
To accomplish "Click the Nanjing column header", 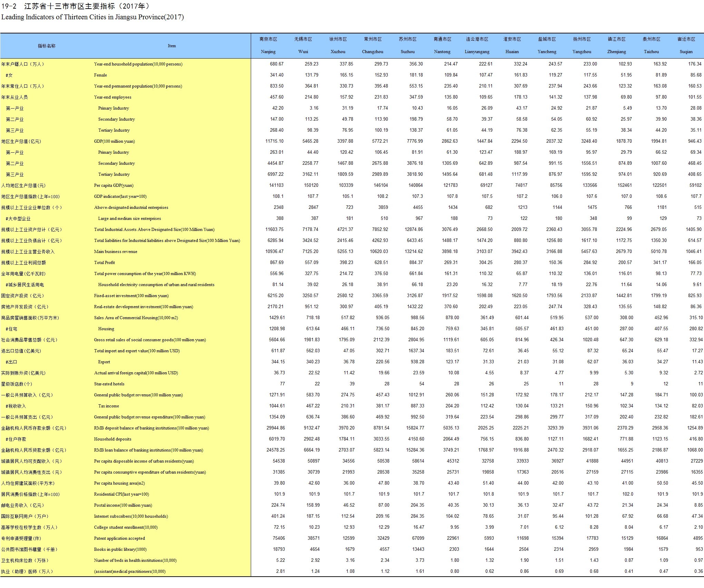I will point(268,52).
